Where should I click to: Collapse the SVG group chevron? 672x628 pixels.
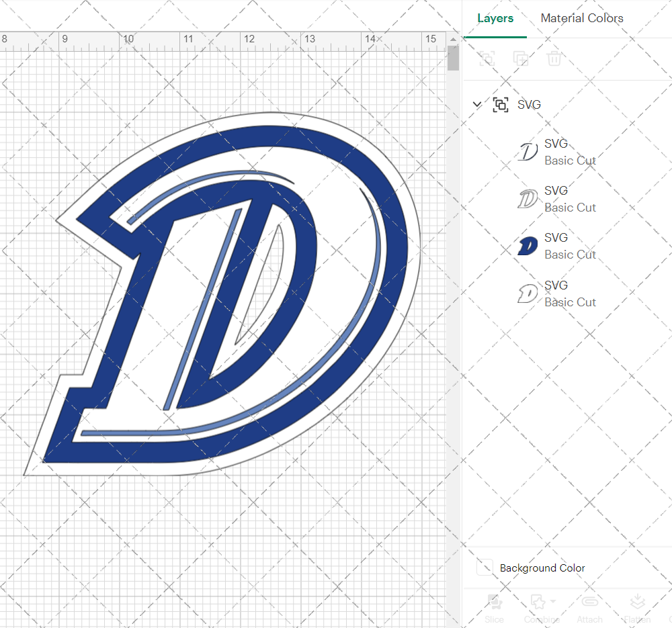477,104
